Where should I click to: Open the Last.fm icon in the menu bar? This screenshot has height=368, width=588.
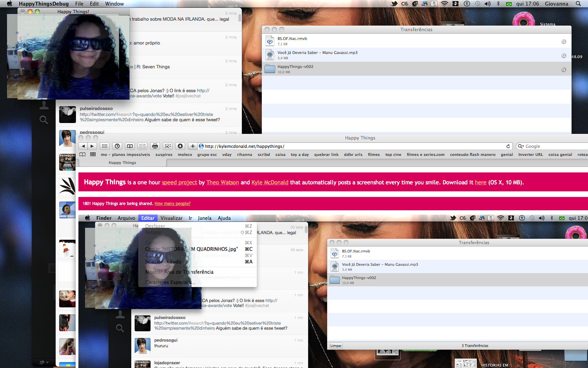405,4
